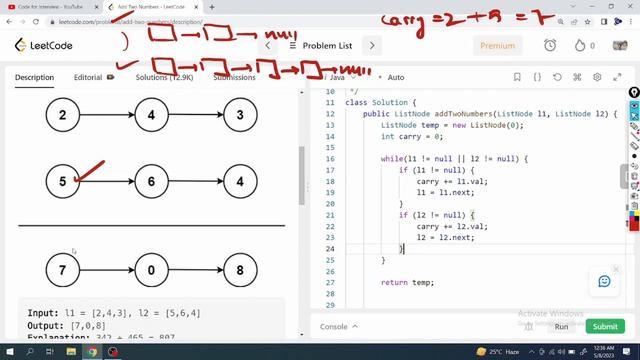The height and width of the screenshot is (360, 640).
Task: Switch to the Editorial tab
Action: (x=93, y=77)
